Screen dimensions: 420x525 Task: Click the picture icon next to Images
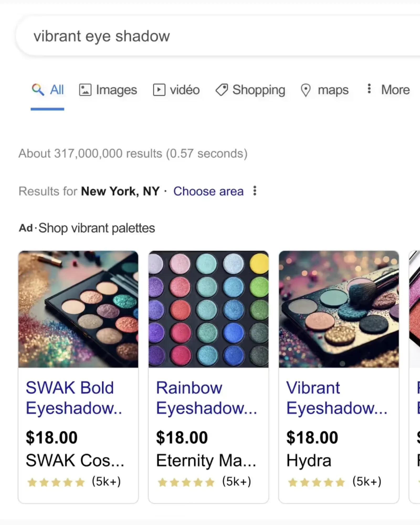pos(85,90)
